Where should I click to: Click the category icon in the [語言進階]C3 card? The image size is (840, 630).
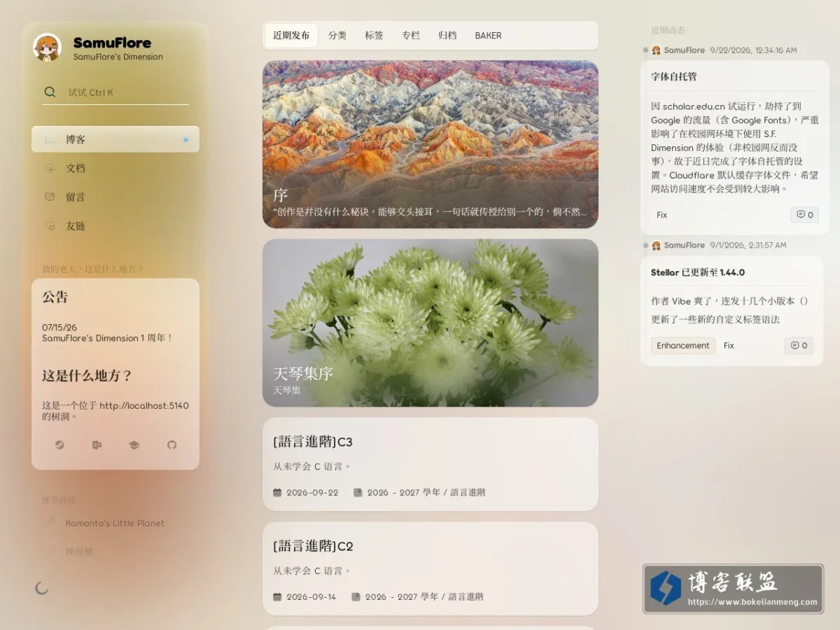[358, 492]
